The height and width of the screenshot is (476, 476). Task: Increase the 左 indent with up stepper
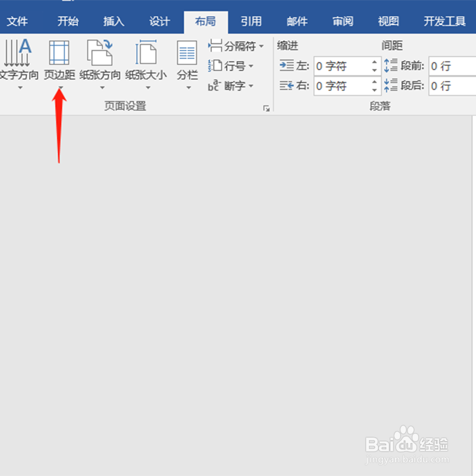point(374,62)
